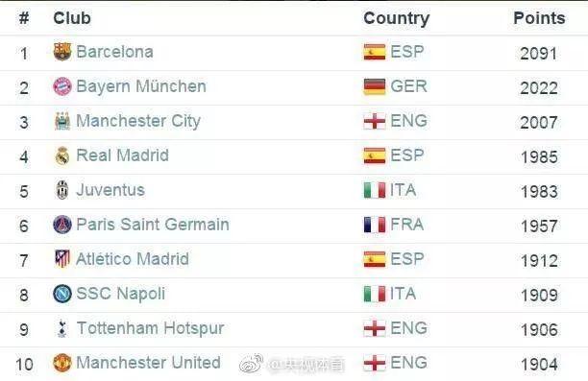
Task: Open the Manchester City club link
Action: tap(138, 121)
